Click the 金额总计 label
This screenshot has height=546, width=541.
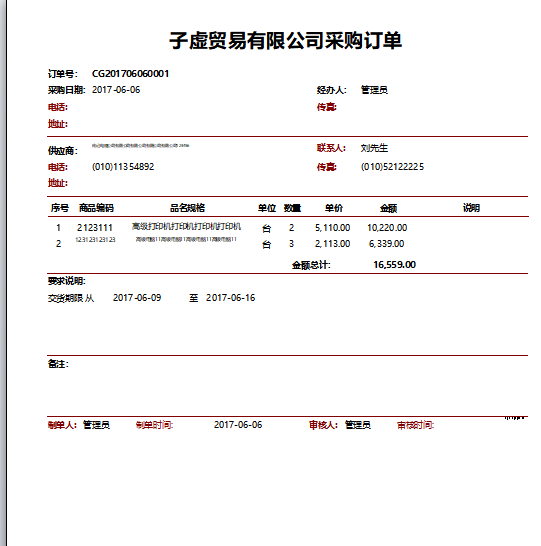point(311,265)
